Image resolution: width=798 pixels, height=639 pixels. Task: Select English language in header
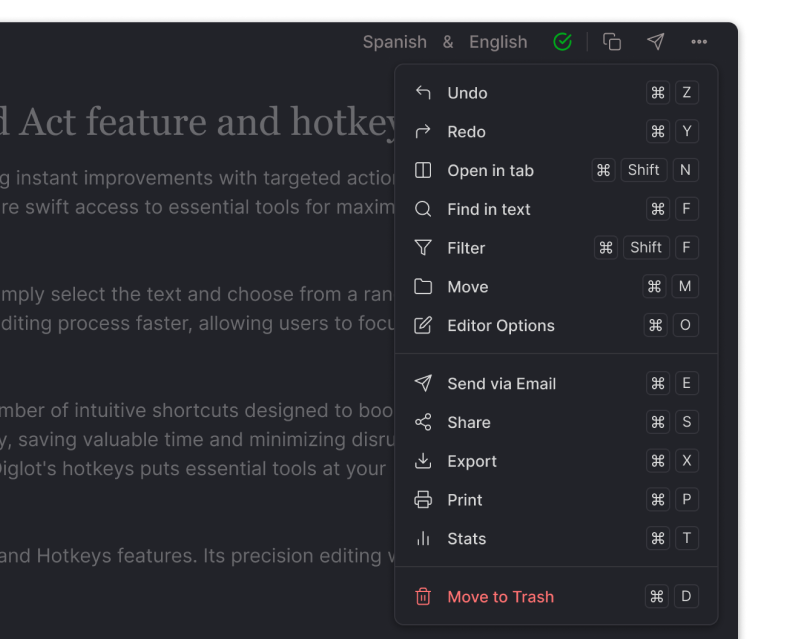click(498, 42)
